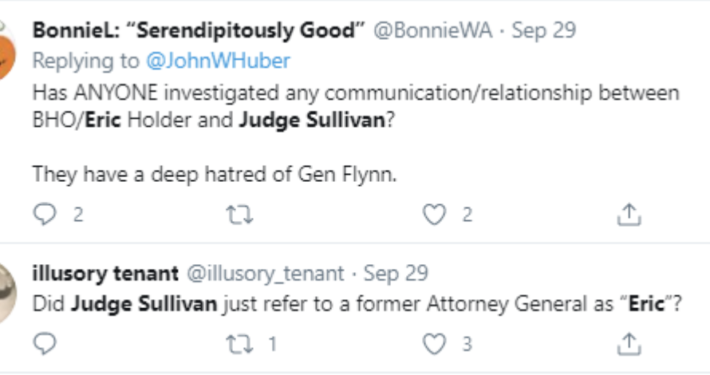Click BonnieL's orange profile avatar
Screen dimensions: 710x375
click(6, 53)
